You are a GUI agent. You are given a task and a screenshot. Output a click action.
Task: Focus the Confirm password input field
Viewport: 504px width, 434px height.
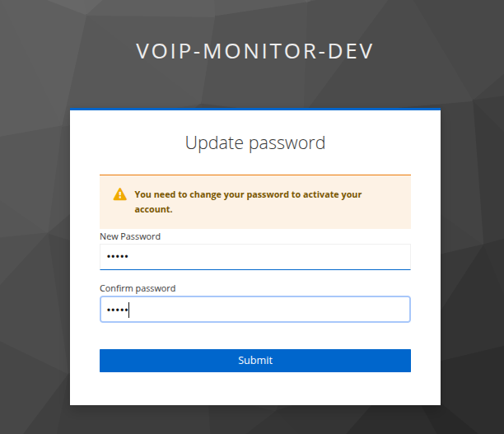point(254,310)
